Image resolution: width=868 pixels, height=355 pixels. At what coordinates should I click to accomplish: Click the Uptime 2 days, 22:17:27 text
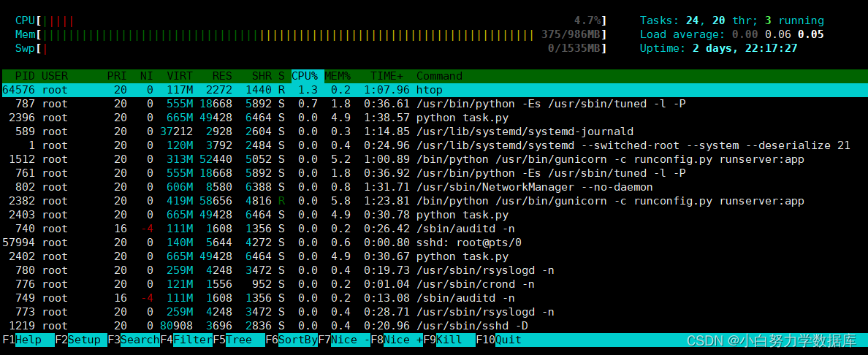[718, 49]
